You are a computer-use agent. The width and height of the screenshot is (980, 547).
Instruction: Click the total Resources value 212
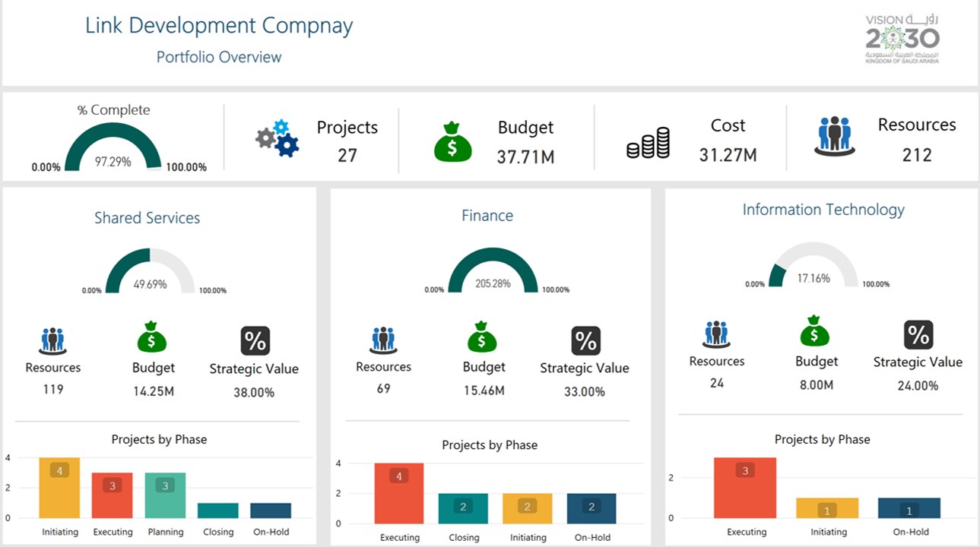(x=917, y=155)
